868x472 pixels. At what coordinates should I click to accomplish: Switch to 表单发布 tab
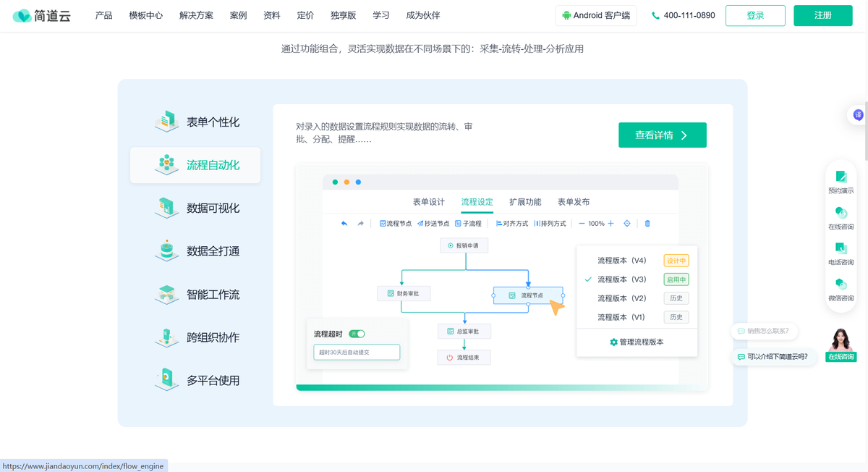point(574,202)
